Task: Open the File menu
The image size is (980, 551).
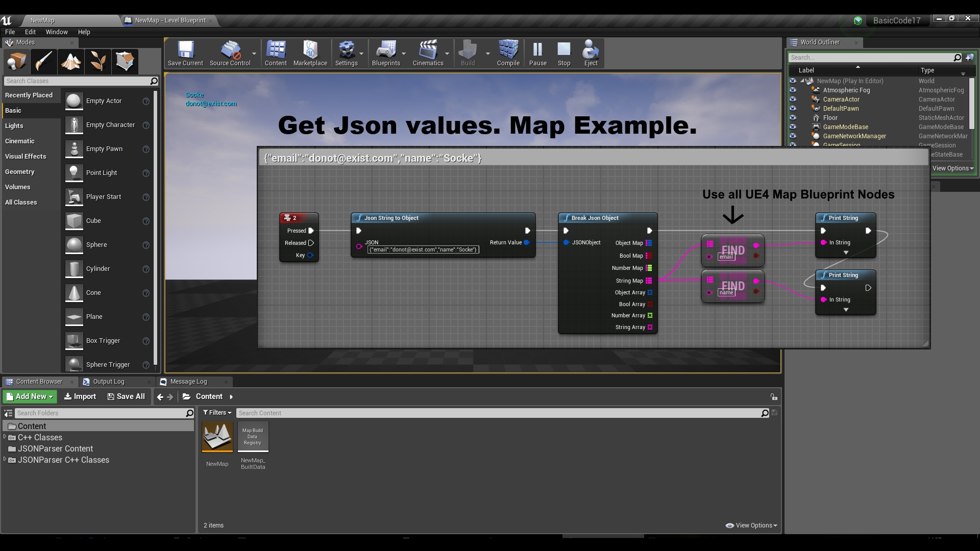Action: (10, 32)
